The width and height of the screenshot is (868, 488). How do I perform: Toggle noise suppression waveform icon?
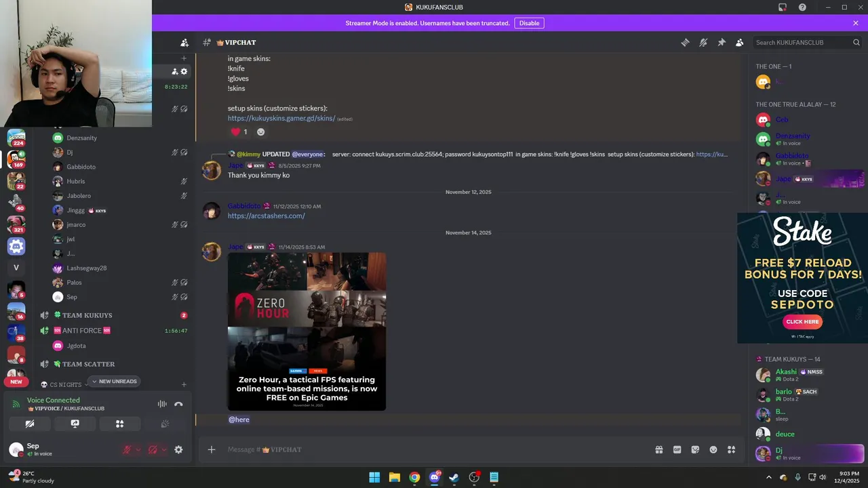pyautogui.click(x=162, y=404)
